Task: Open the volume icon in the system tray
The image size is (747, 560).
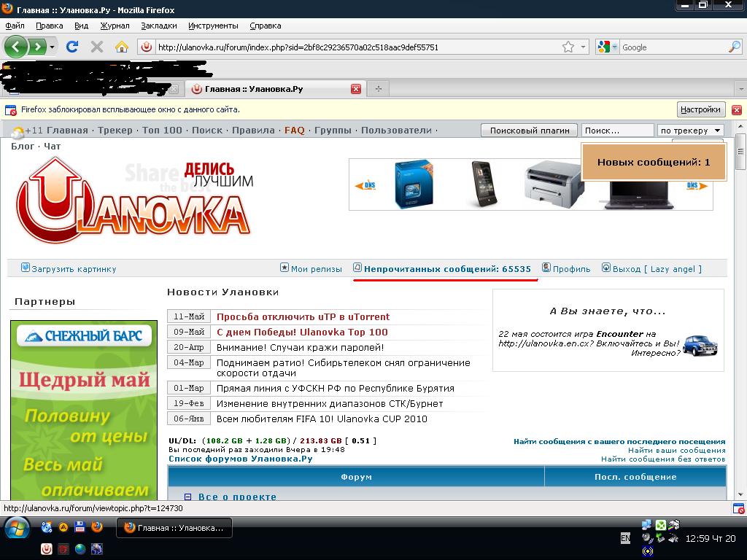Action: [646, 537]
